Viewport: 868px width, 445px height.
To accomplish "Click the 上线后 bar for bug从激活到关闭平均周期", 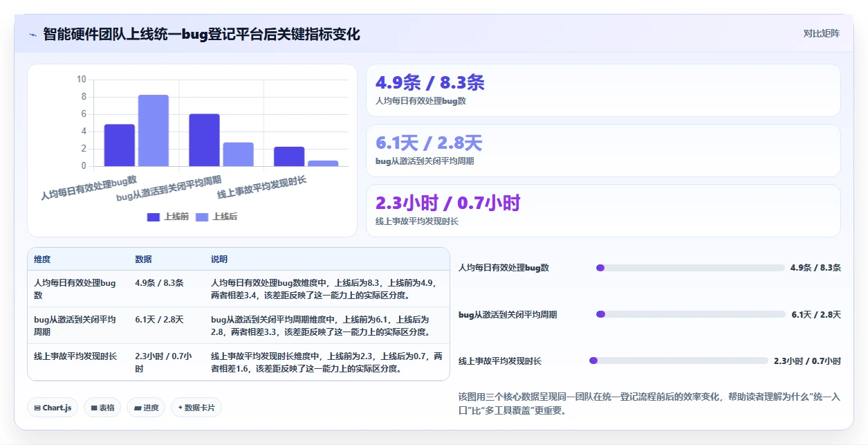I will (238, 154).
